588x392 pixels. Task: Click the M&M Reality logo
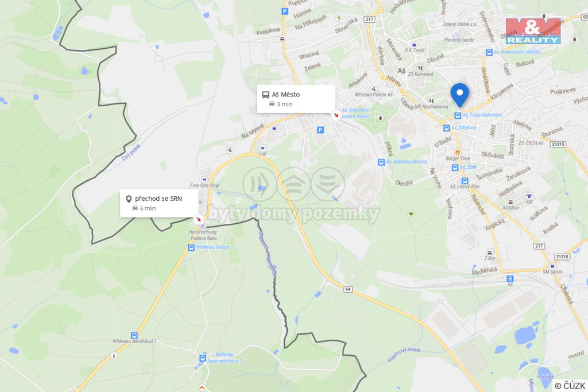pos(533,31)
